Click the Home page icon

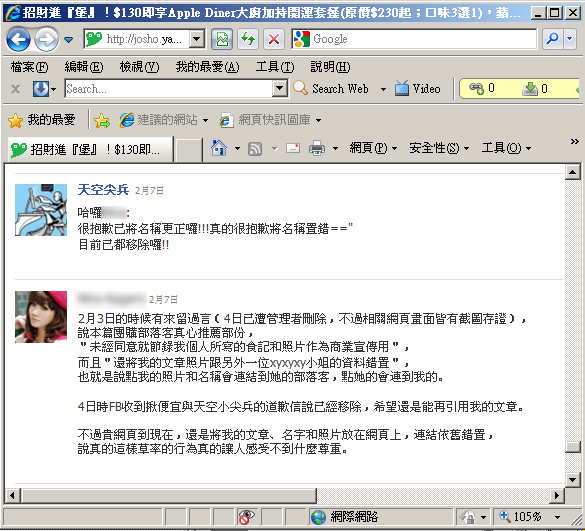pos(219,148)
